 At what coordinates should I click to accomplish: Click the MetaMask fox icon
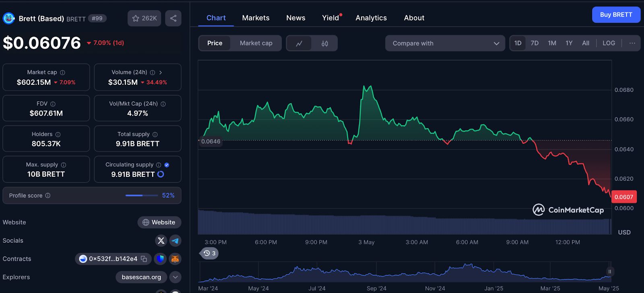click(175, 259)
